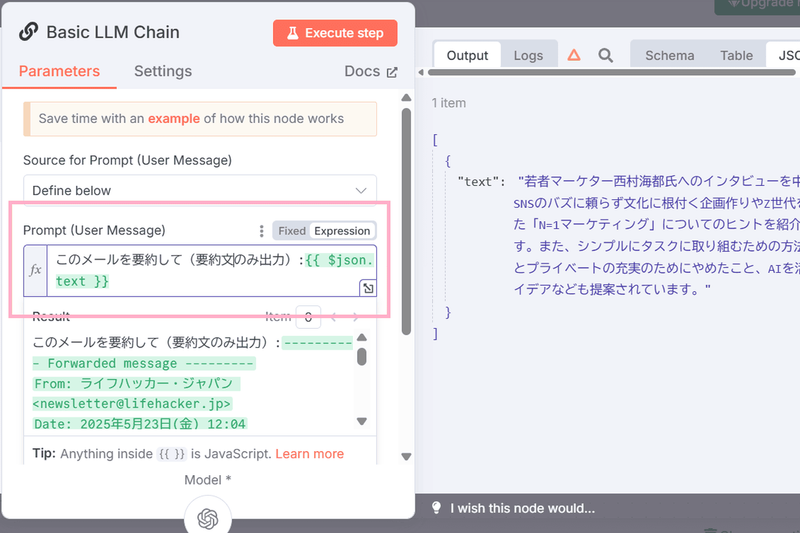
Task: Click the output scroll left arrow
Action: click(x=421, y=72)
